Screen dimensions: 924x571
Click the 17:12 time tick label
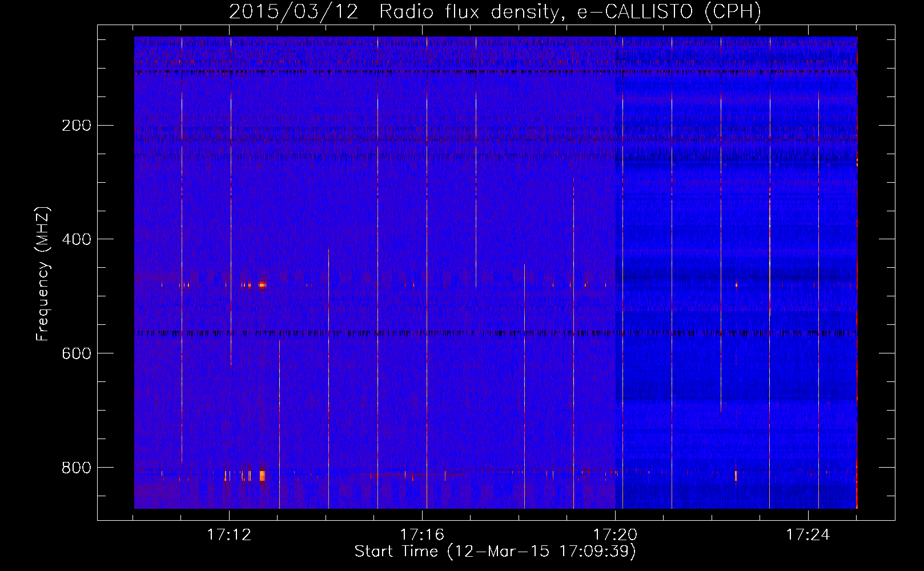pyautogui.click(x=229, y=535)
